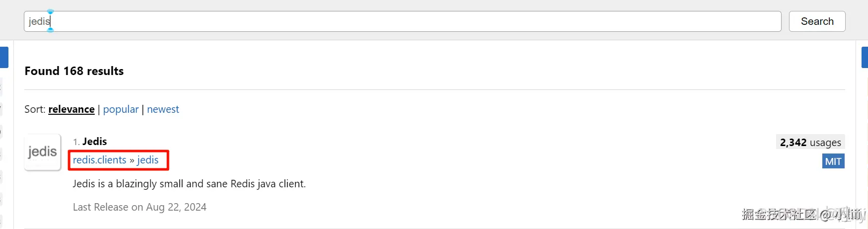
Task: Sort results by newest
Action: coord(163,109)
